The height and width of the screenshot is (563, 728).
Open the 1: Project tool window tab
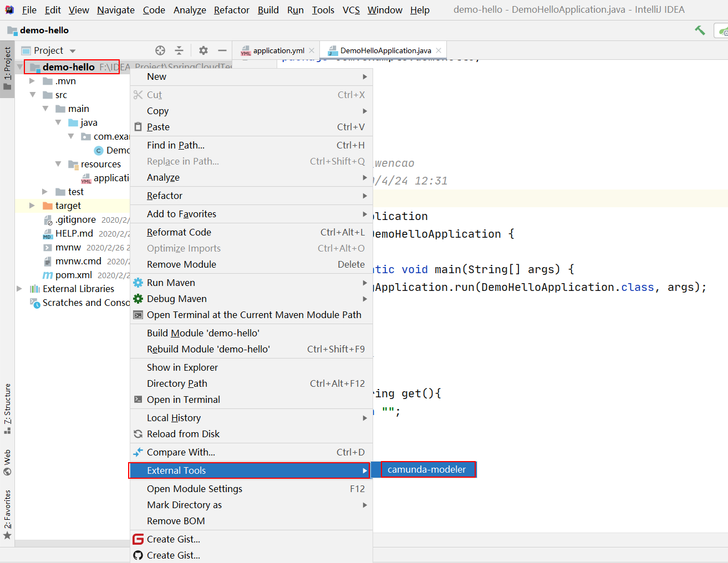(7, 69)
